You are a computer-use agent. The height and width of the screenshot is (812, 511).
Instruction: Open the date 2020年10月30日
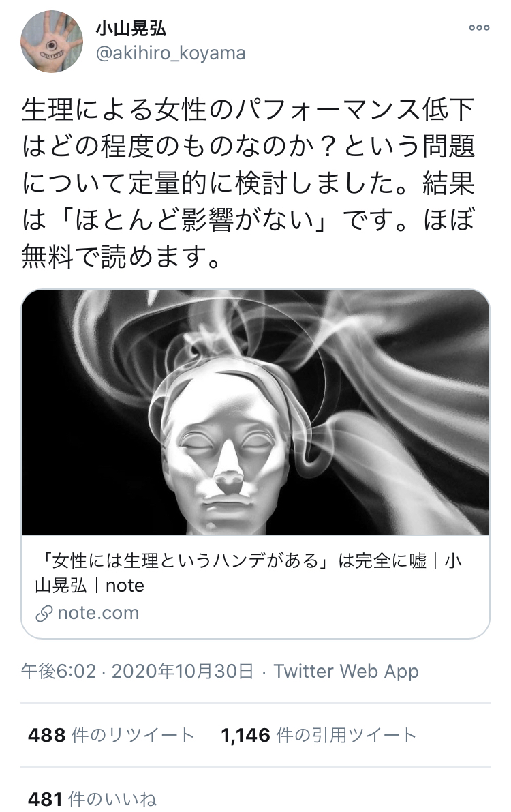click(183, 671)
